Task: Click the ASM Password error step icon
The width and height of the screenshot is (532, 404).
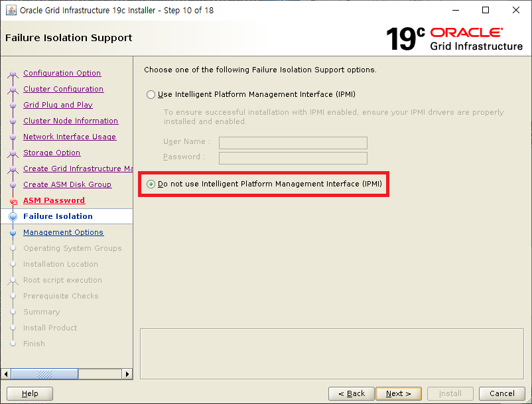Action: (x=13, y=202)
